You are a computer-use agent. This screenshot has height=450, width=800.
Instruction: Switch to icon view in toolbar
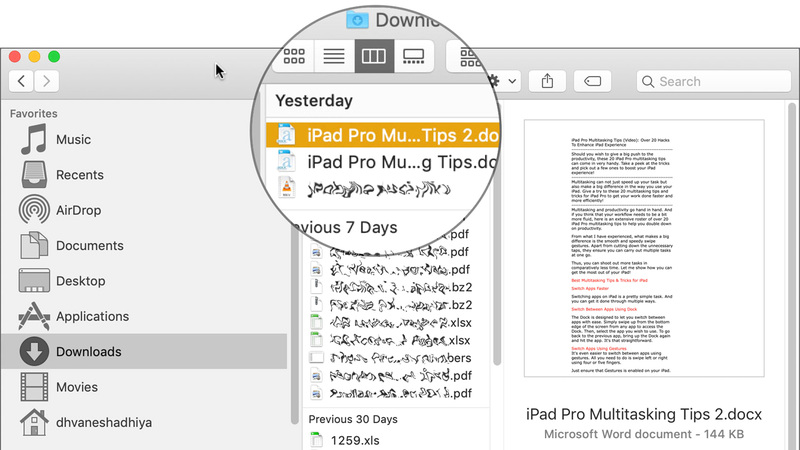(x=294, y=57)
